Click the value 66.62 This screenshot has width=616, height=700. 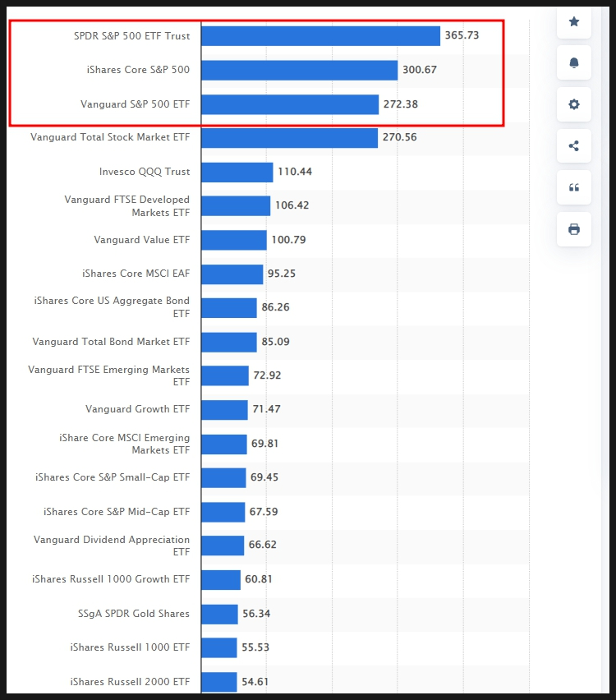point(263,545)
